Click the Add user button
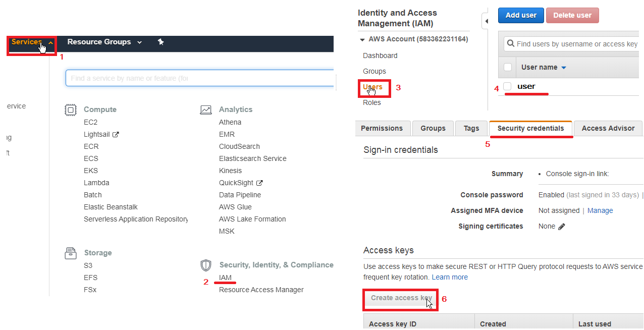This screenshot has height=330, width=644. (x=521, y=15)
